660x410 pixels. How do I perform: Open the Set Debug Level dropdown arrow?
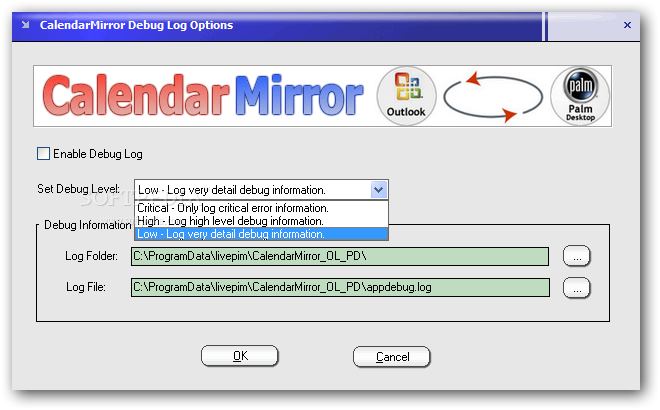coord(378,190)
